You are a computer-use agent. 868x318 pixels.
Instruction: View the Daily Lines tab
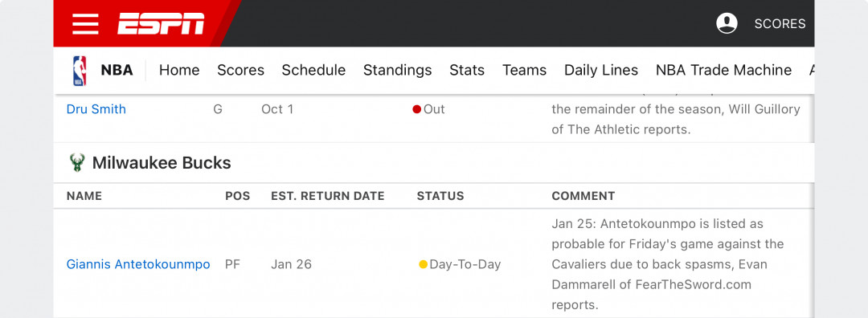click(601, 70)
